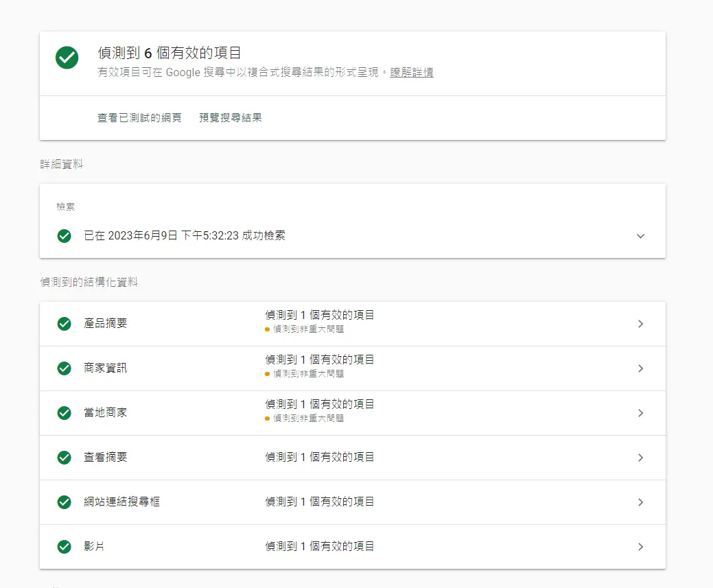Click the green check icon beside 成功檢索

[65, 236]
